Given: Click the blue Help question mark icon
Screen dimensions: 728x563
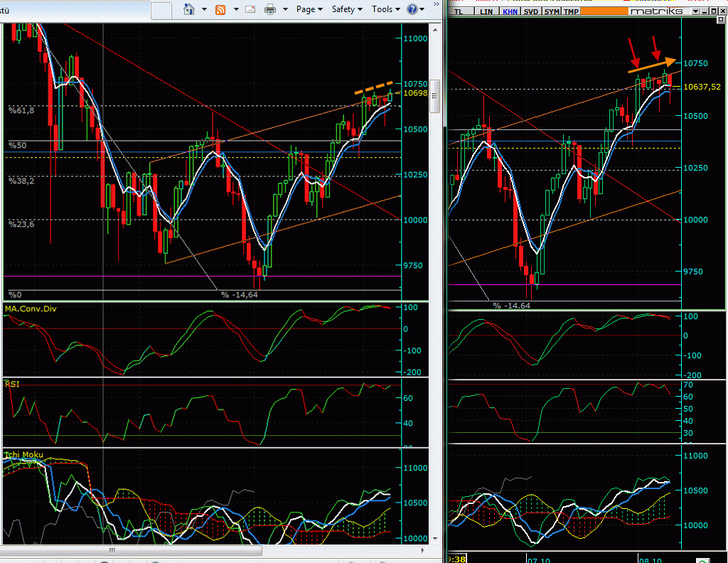Looking at the screenshot, I should 412,9.
